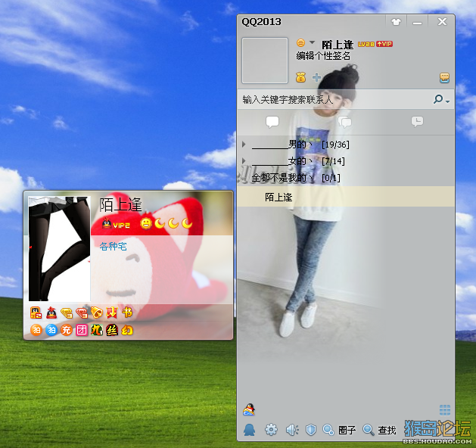
Task: Click the black 丝 game icon
Action: (x=112, y=330)
